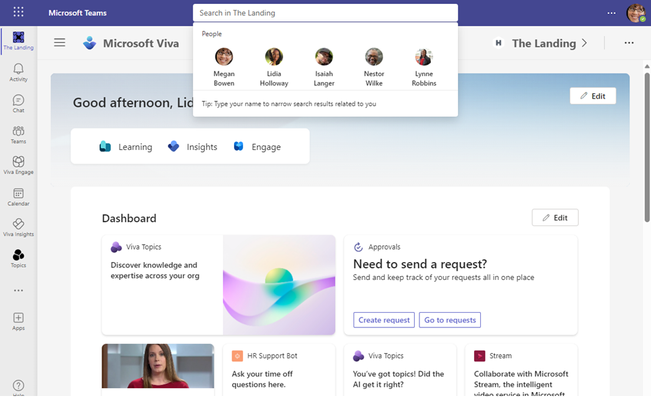Focus the Search in The Landing box
Viewport: 651px width, 400px height.
coord(325,13)
